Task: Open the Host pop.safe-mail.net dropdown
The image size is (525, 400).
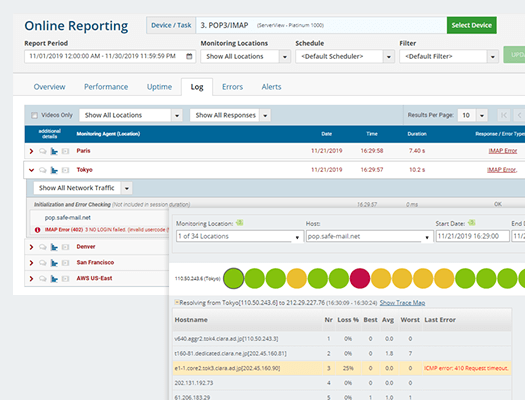Action: [x=370, y=236]
